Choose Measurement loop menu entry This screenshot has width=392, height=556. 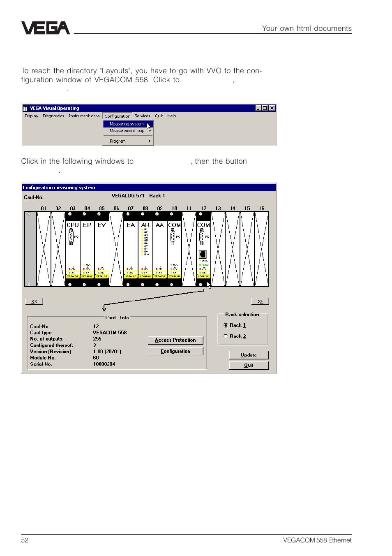(128, 131)
